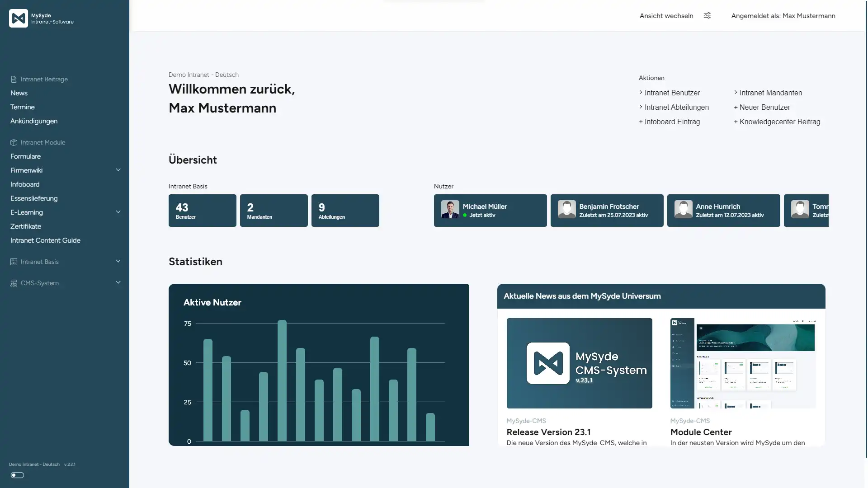Click the Neuer Benutzer action link
Image resolution: width=868 pixels, height=488 pixels.
click(x=764, y=107)
